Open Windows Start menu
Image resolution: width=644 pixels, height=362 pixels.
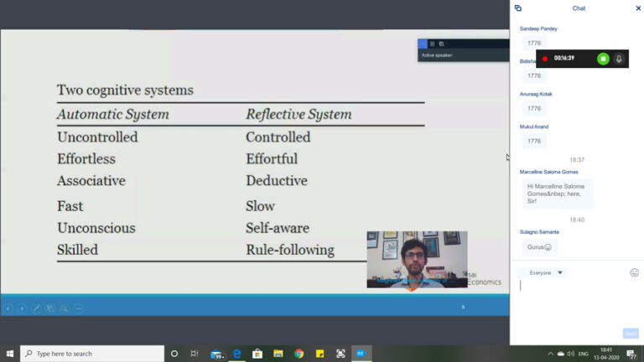click(10, 354)
